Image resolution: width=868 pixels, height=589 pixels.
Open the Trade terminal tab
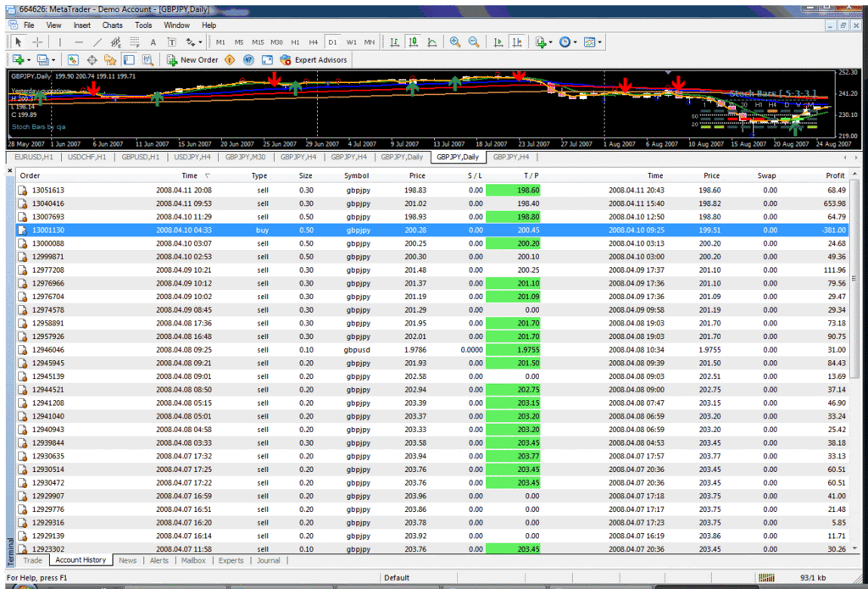[x=32, y=560]
